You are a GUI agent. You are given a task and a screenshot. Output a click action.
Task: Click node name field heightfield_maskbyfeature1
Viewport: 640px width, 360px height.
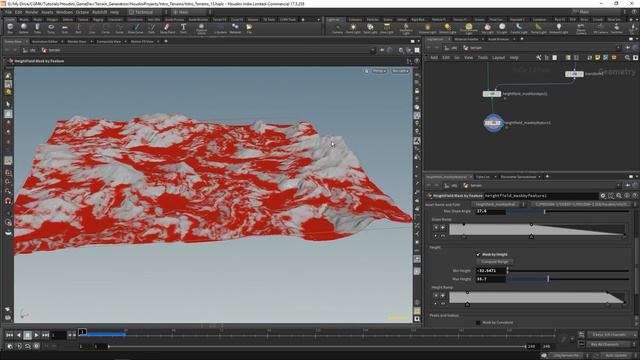[x=541, y=196]
